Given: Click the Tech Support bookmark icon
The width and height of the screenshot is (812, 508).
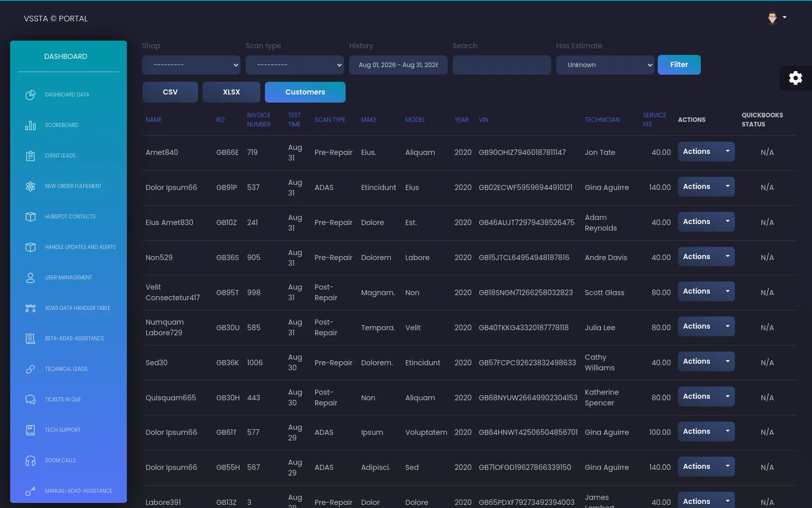Looking at the screenshot, I should tap(30, 430).
